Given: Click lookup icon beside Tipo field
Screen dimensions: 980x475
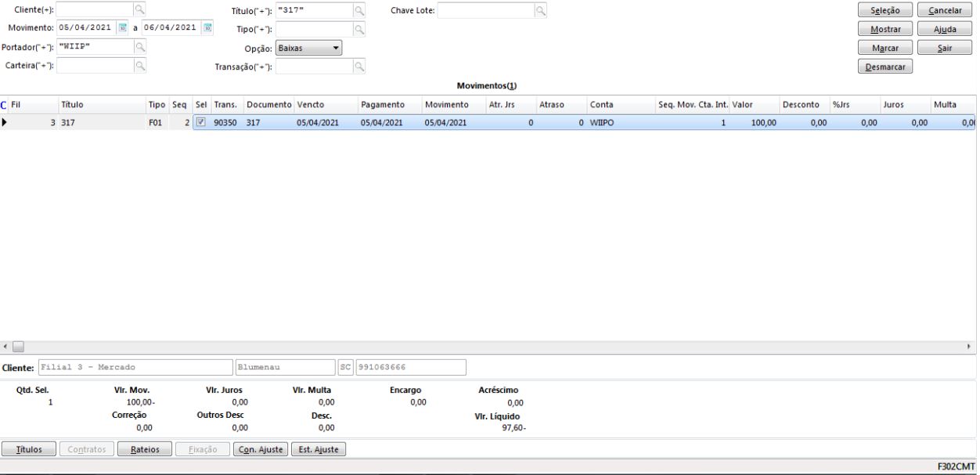Looking at the screenshot, I should [359, 29].
